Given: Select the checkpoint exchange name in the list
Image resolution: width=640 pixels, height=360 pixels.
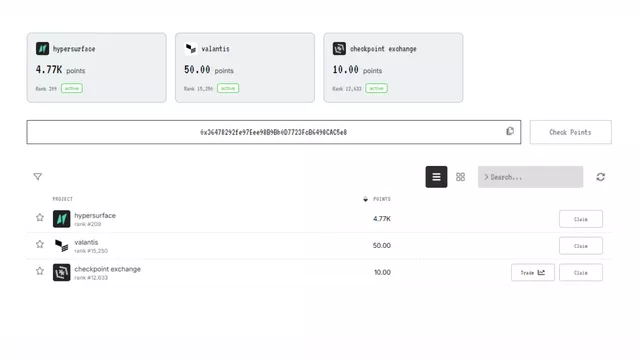Looking at the screenshot, I should pyautogui.click(x=108, y=269).
